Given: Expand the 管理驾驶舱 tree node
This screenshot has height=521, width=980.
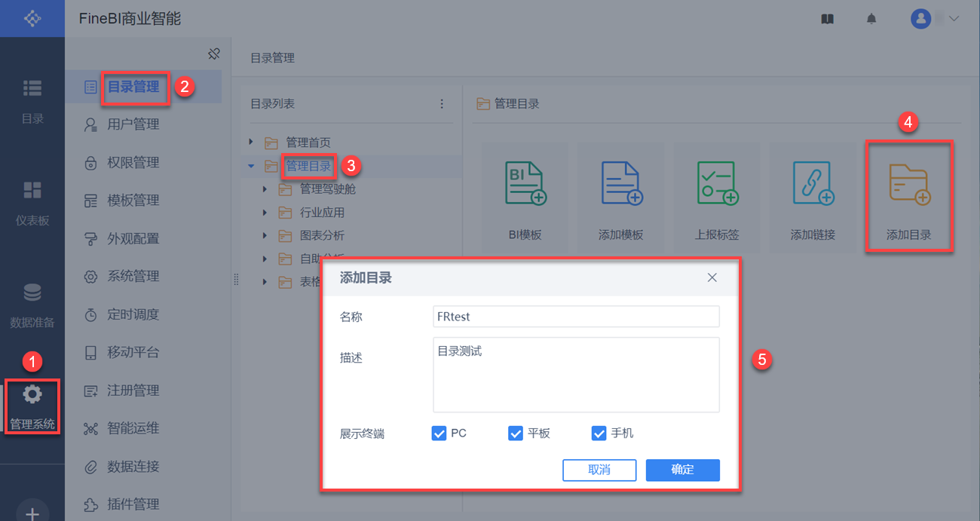Looking at the screenshot, I should (265, 188).
